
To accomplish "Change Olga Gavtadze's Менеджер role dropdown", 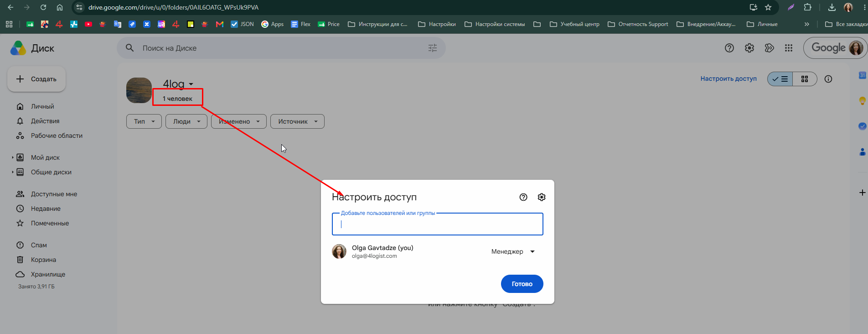I will [x=513, y=251].
